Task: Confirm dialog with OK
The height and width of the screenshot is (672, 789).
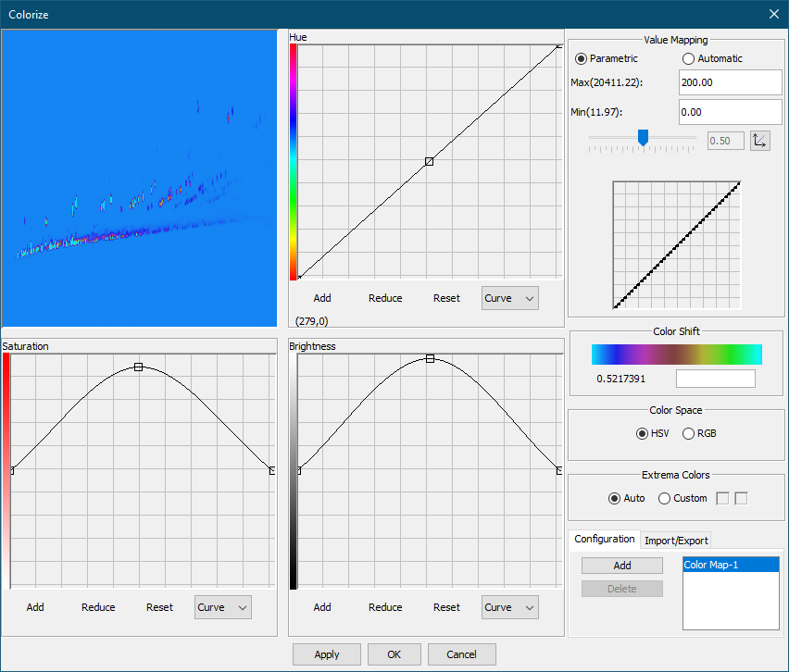Action: pos(394,653)
